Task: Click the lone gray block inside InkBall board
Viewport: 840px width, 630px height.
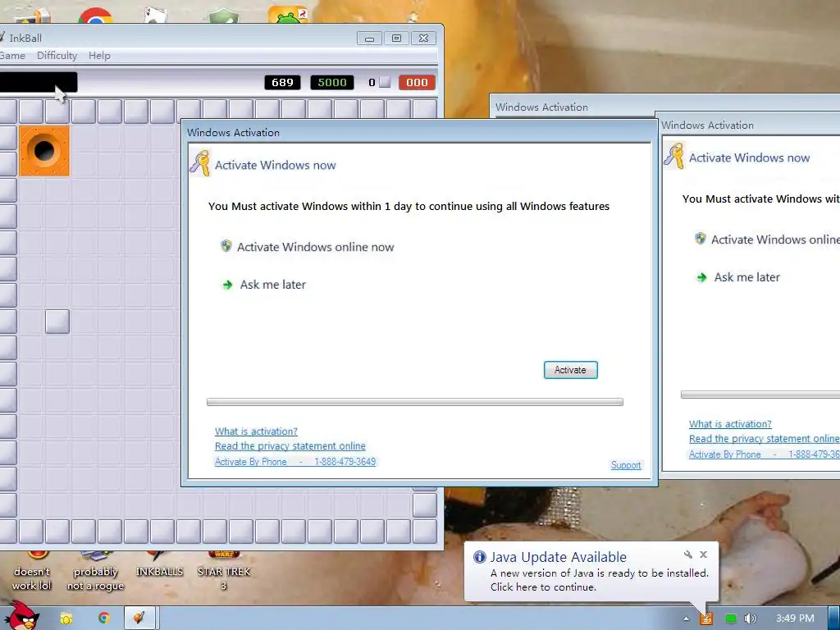Action: click(57, 322)
